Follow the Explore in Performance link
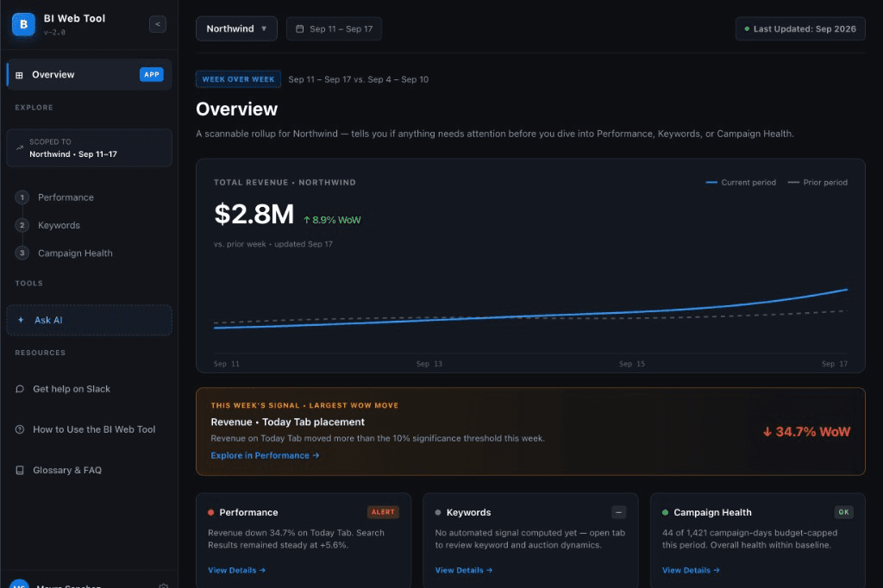 (265, 455)
